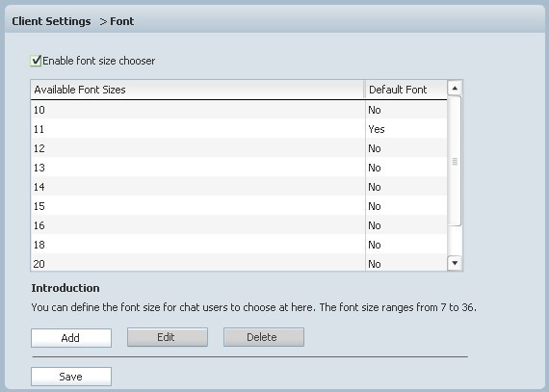Select the font size 10 row
The image size is (549, 392).
[x=239, y=110]
